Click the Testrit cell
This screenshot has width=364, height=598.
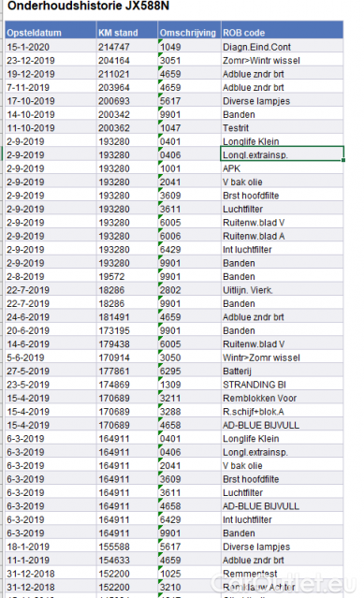coord(282,128)
